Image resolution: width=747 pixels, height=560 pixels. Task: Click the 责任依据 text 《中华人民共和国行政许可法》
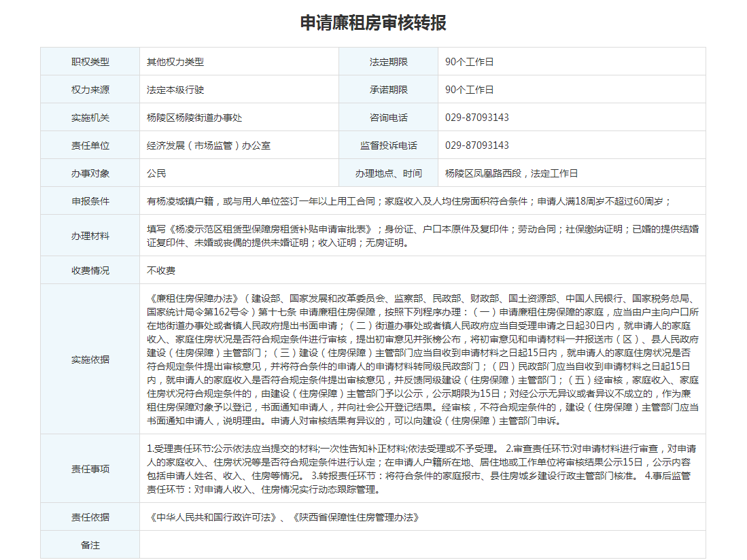(214, 517)
